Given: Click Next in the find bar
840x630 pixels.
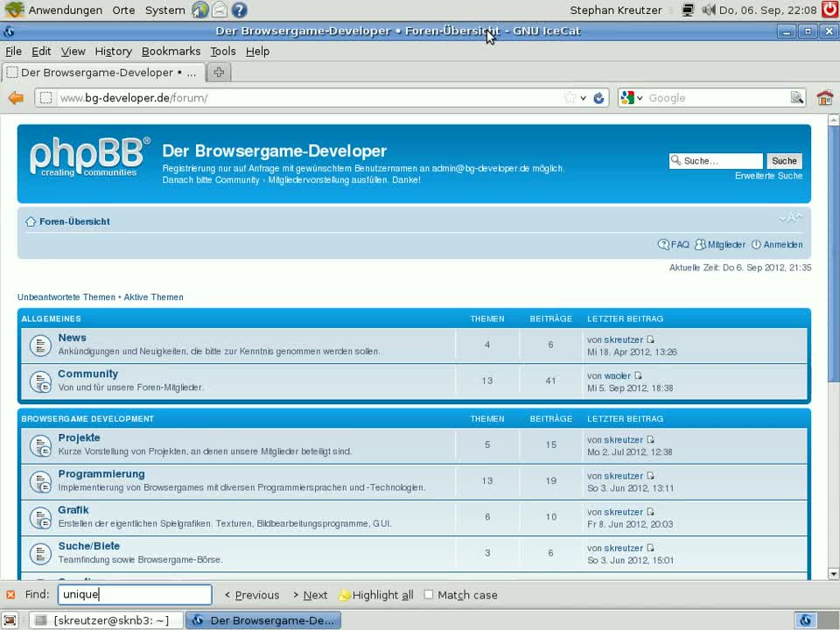Looking at the screenshot, I should point(311,595).
